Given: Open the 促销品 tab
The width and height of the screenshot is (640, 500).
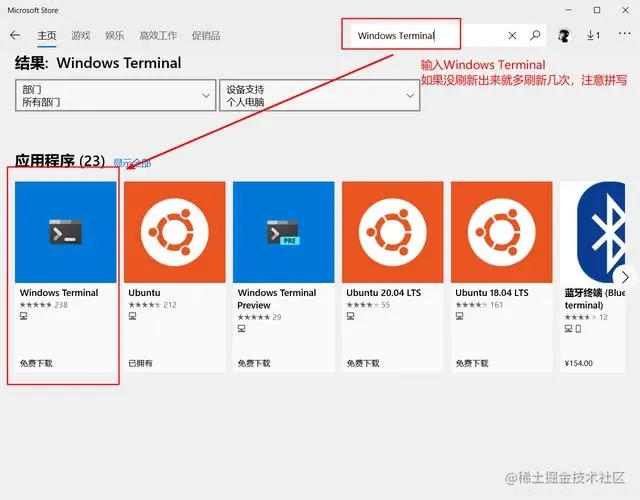Looking at the screenshot, I should 206,36.
